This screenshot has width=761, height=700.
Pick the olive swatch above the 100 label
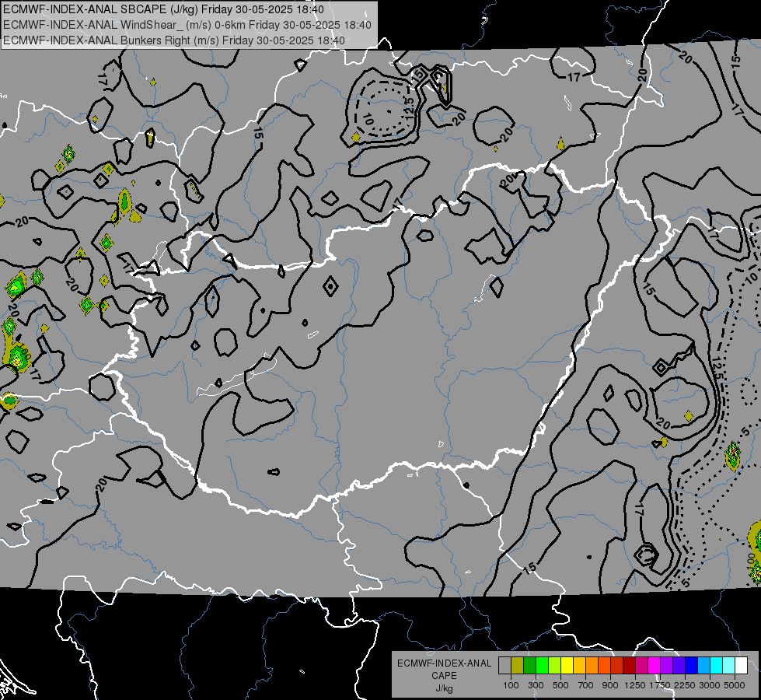[518, 666]
